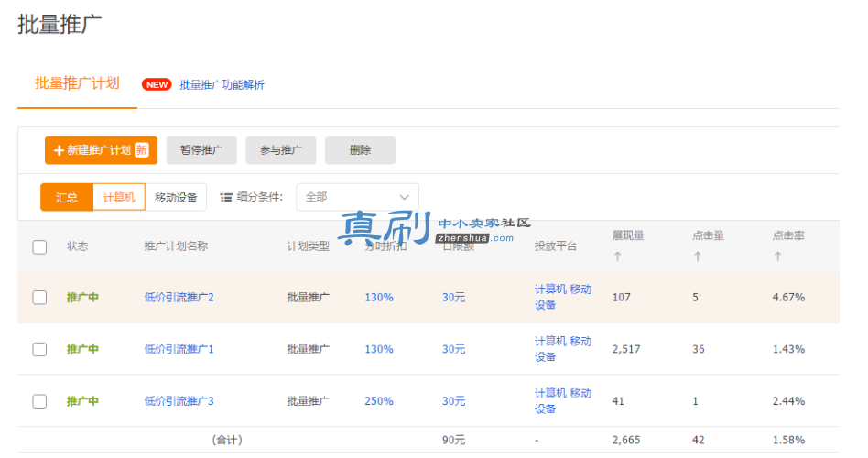Click 投放平台 column header

(555, 246)
